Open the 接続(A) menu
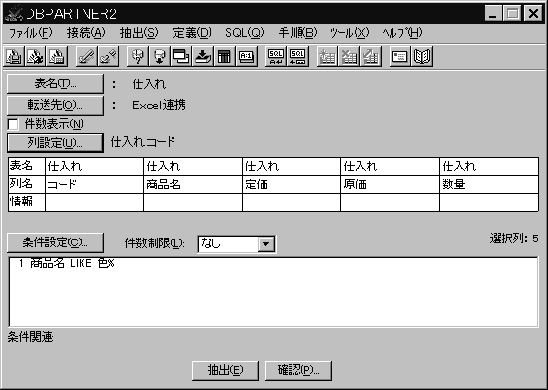The image size is (548, 390). pyautogui.click(x=86, y=33)
